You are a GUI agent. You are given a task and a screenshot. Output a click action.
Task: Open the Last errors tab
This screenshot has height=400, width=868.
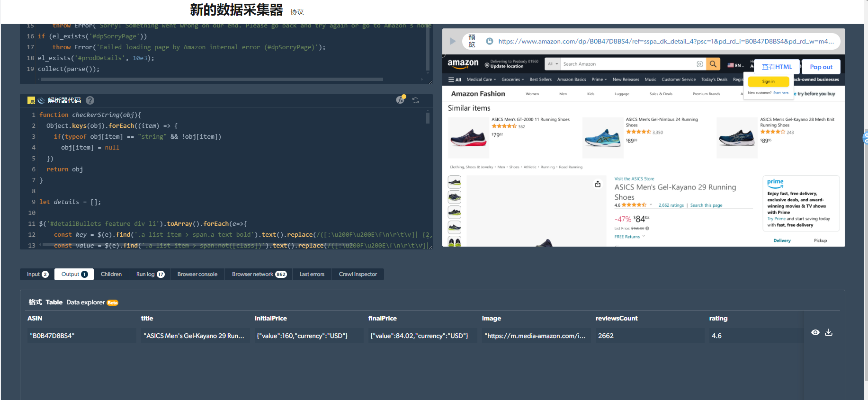pyautogui.click(x=312, y=274)
